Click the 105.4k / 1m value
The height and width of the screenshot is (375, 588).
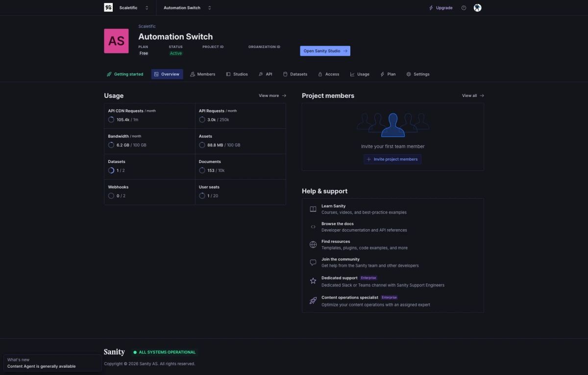click(x=127, y=119)
